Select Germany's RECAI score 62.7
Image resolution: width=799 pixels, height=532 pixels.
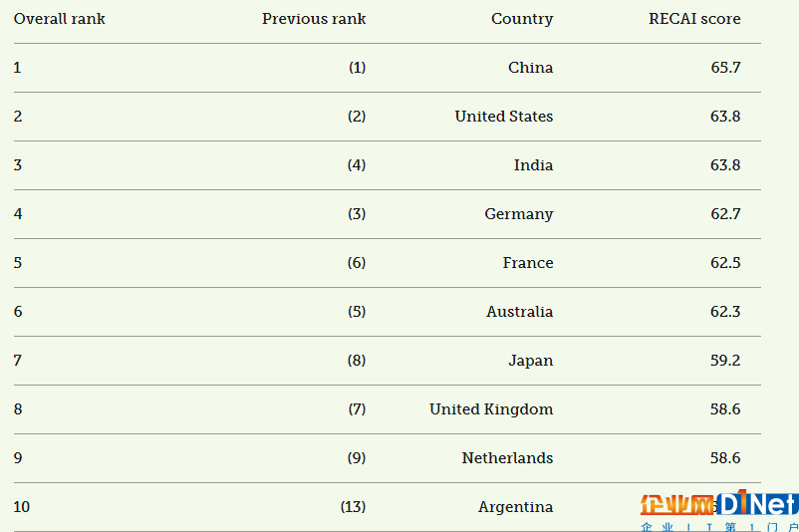coord(725,214)
